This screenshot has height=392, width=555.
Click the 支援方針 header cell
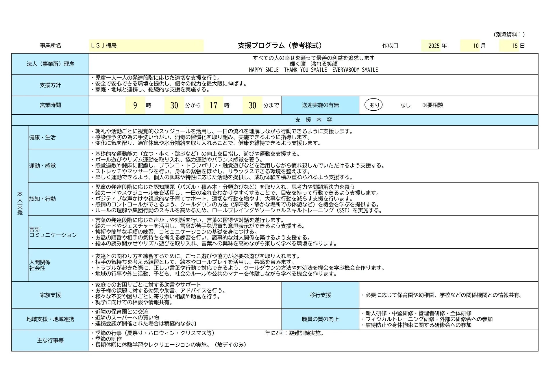point(50,85)
